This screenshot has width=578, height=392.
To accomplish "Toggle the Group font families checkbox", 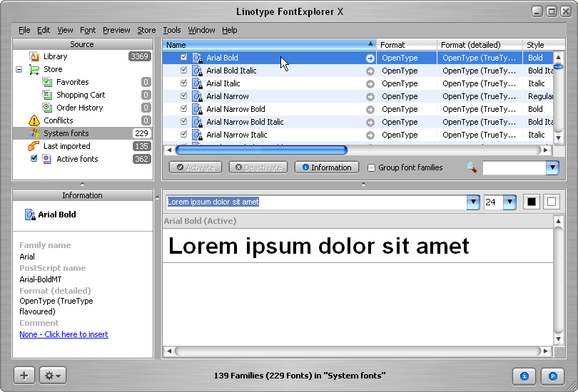I will pos(372,168).
